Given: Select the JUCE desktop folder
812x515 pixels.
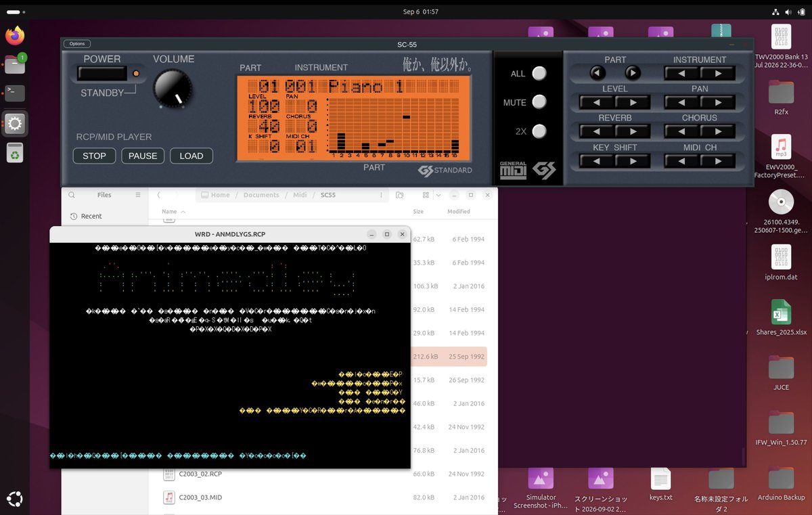Looking at the screenshot, I should [x=782, y=372].
